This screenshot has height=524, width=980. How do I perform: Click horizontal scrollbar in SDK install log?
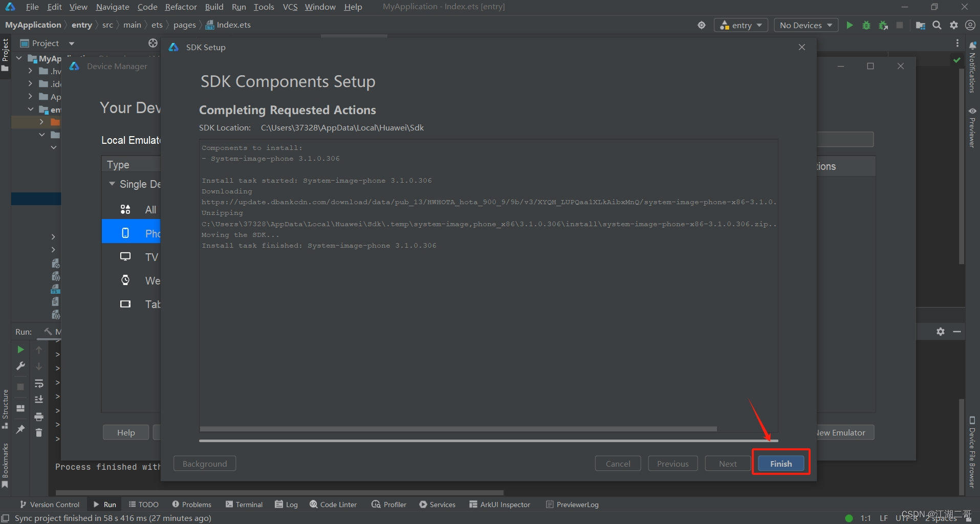pyautogui.click(x=458, y=429)
